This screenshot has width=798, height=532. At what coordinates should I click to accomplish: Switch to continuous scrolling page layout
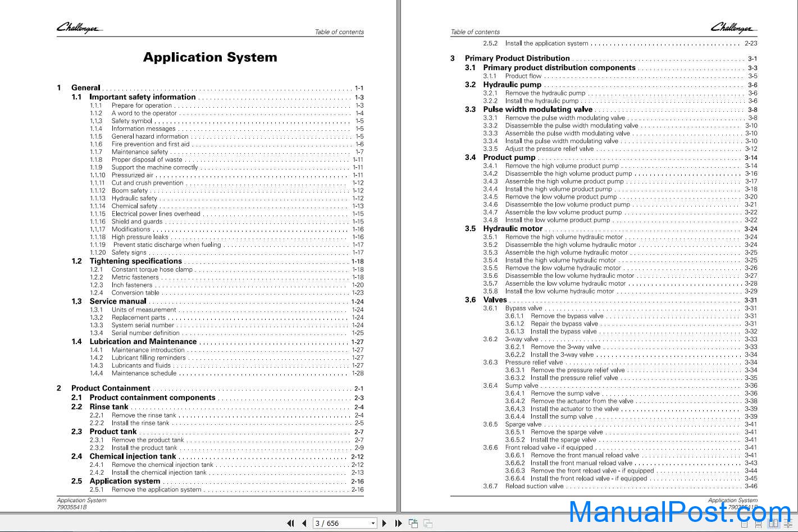coord(759,524)
